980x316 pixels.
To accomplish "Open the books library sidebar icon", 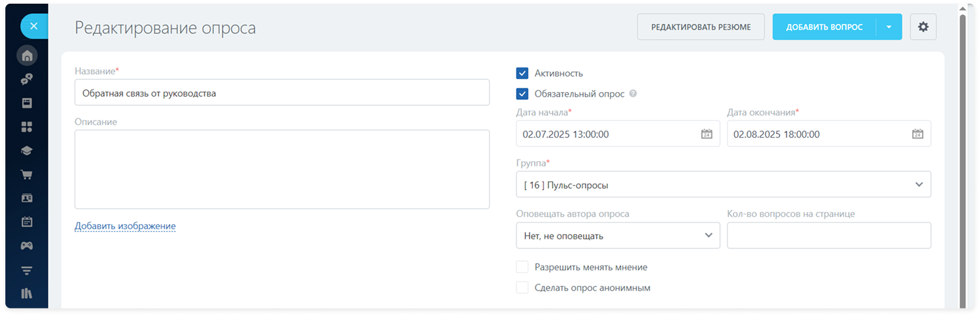I will (27, 294).
